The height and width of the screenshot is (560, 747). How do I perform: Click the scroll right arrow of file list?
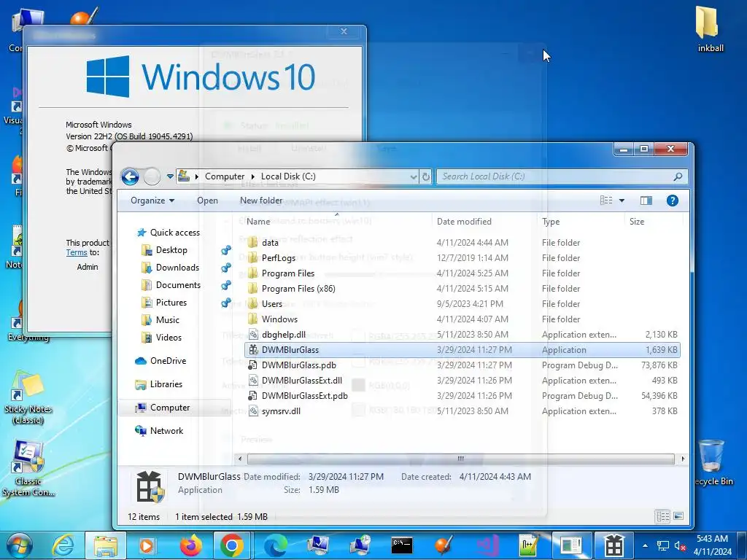[x=683, y=459]
